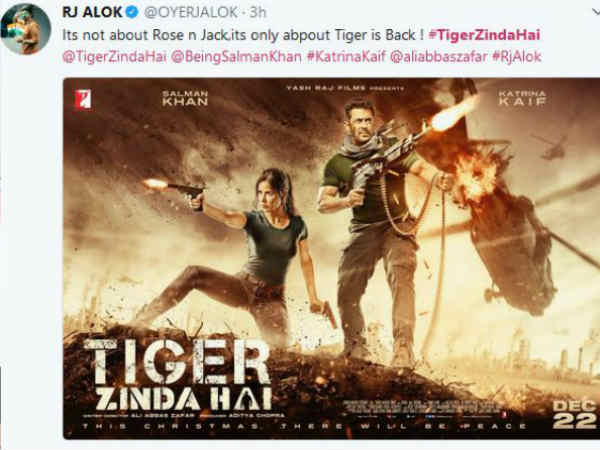Click the KATRINA KAIF credit on poster
This screenshot has height=450, width=600.
pyautogui.click(x=522, y=98)
